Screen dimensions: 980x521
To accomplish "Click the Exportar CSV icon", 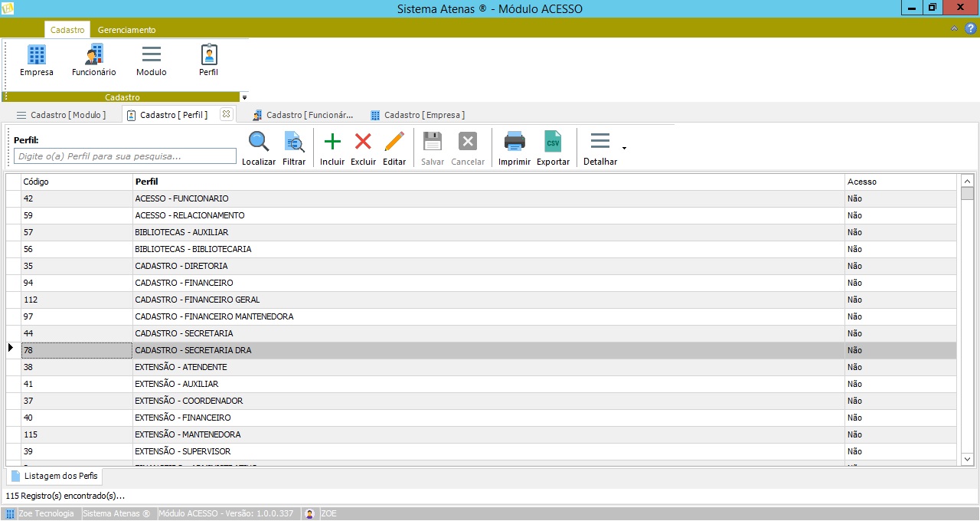I will tap(553, 142).
